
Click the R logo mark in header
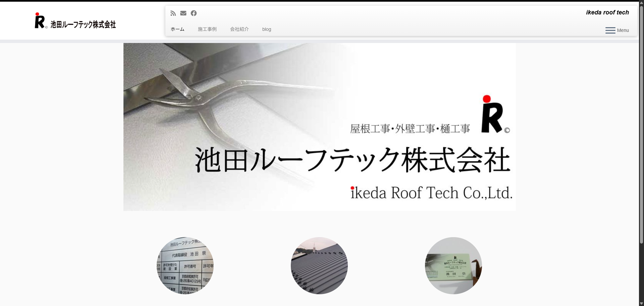point(40,21)
